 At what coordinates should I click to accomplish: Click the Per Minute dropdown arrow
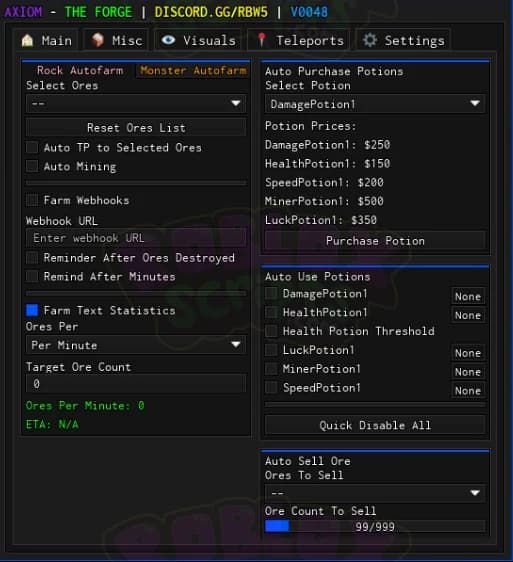[x=236, y=344]
